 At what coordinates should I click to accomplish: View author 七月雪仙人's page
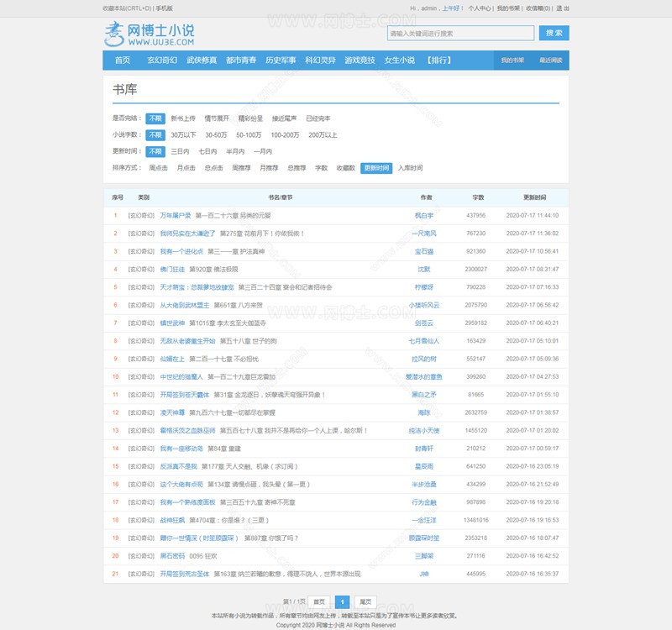click(x=424, y=341)
